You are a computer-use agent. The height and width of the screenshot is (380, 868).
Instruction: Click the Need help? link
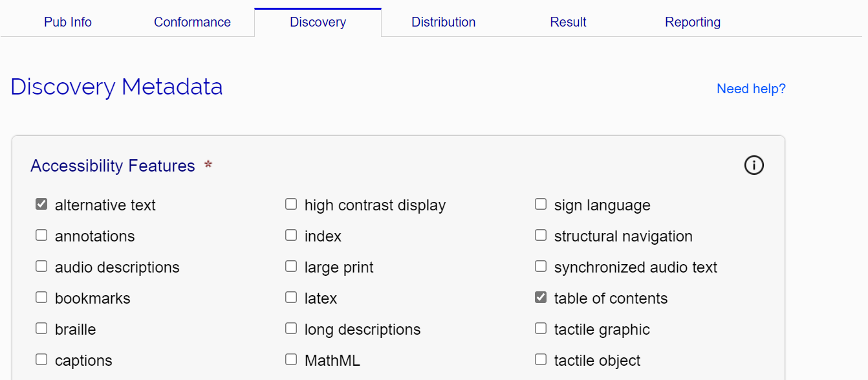pos(751,89)
